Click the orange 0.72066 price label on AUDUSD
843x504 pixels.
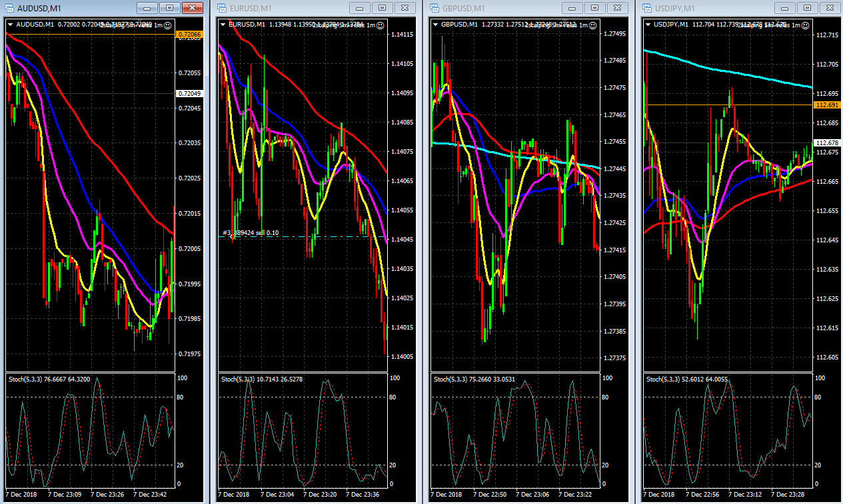188,33
